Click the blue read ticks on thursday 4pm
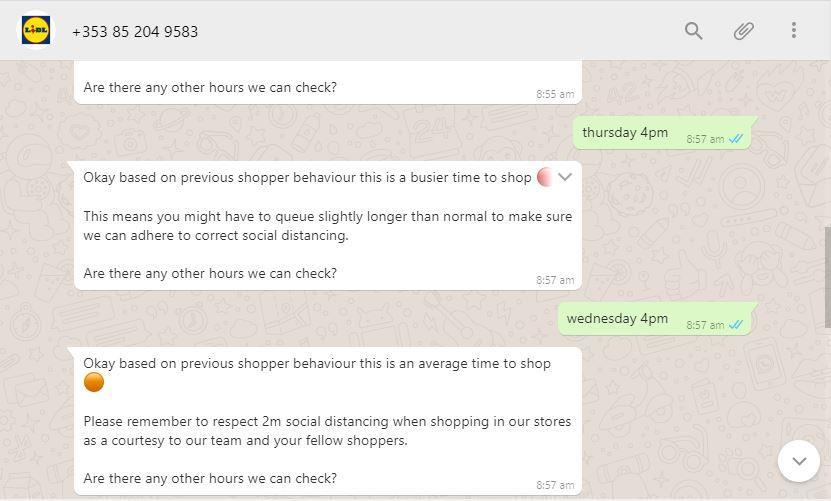The width and height of the screenshot is (831, 501). [736, 139]
